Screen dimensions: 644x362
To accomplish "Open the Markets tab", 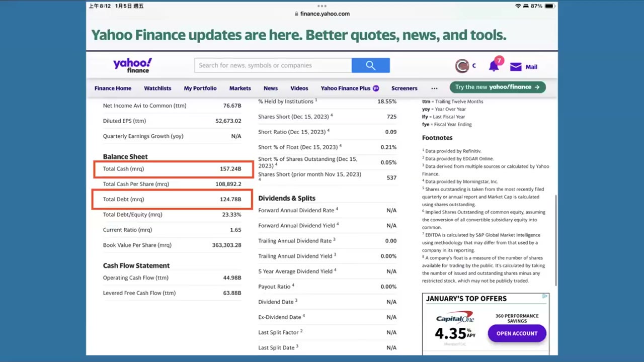I will [240, 88].
